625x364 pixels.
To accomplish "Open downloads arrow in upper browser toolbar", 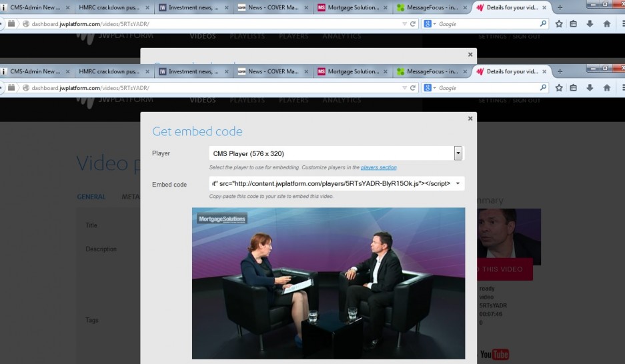I will pyautogui.click(x=590, y=24).
